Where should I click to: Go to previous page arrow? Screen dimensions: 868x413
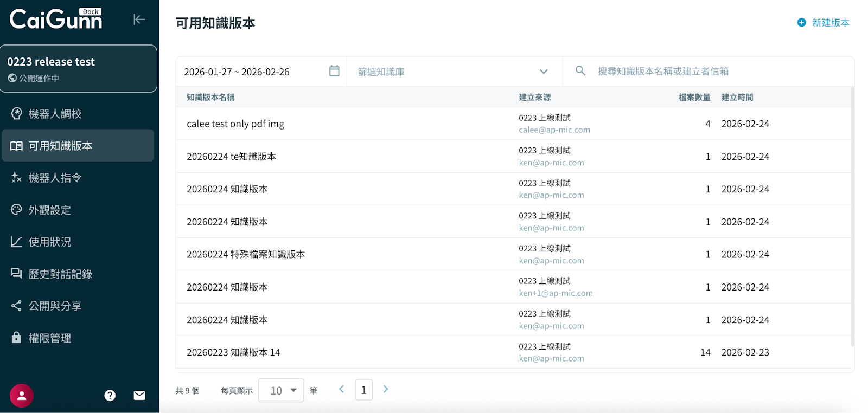[x=341, y=389]
